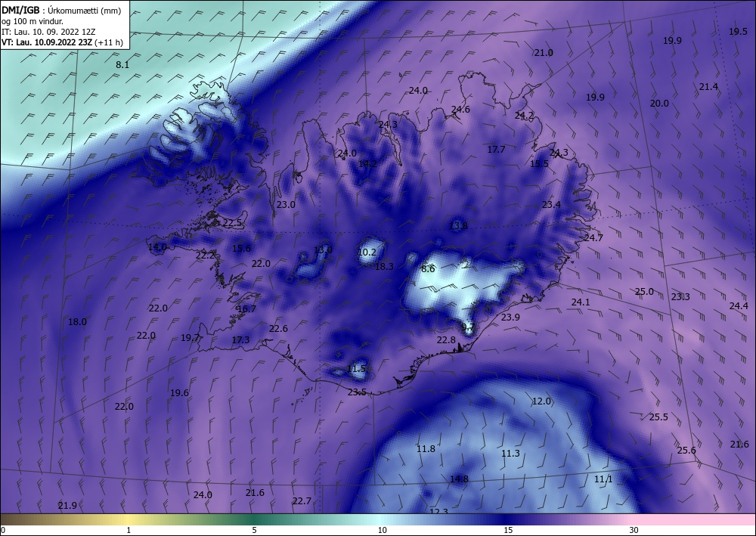Click the map value 8.6 on the glacier
Viewport: 756px width, 536px height.
tap(428, 269)
